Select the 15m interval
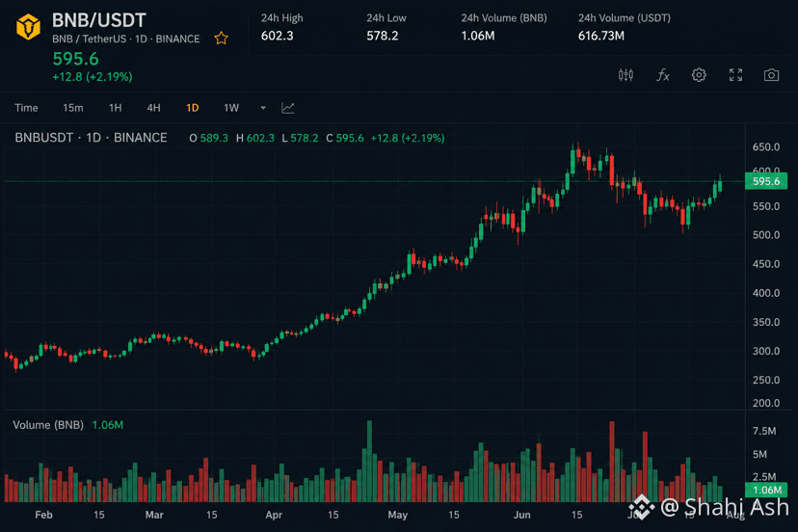Viewport: 798px width, 532px height. 73,108
